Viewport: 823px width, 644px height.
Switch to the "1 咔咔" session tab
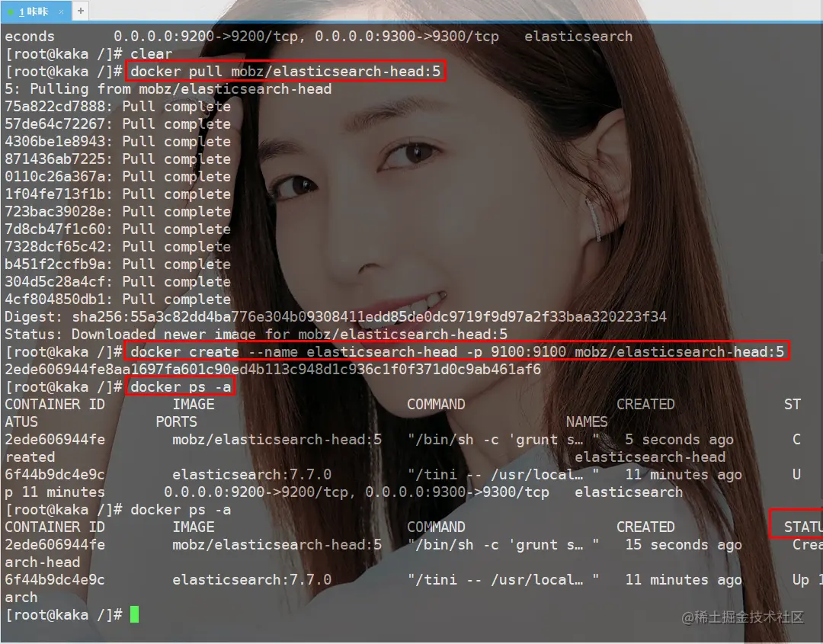click(x=34, y=11)
